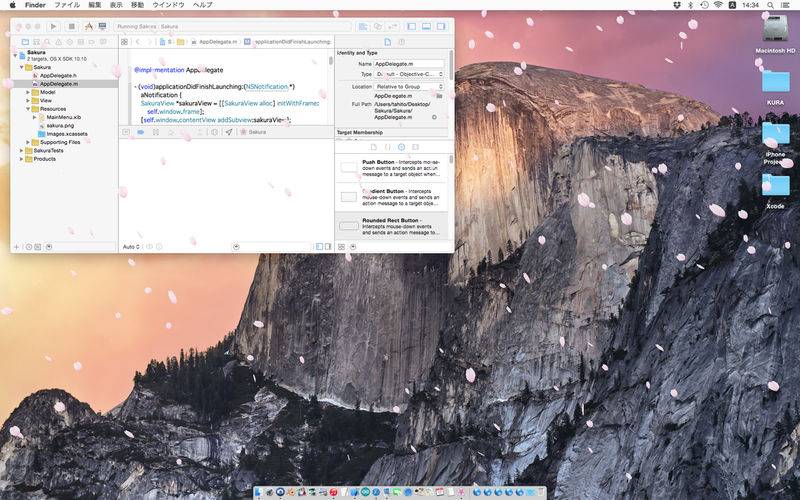
Task: Open the file Type dropdown in inspector
Action: [x=409, y=74]
